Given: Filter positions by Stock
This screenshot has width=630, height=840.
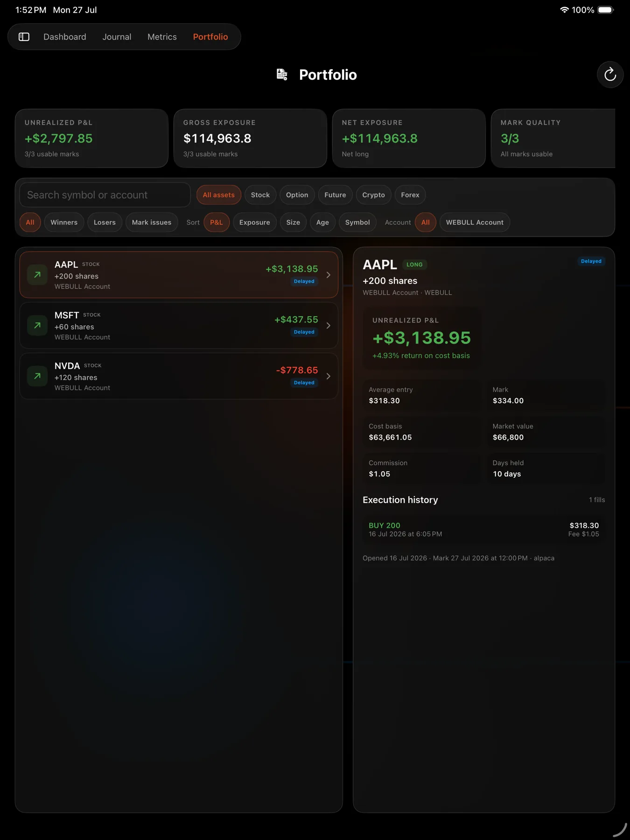Looking at the screenshot, I should [x=260, y=195].
